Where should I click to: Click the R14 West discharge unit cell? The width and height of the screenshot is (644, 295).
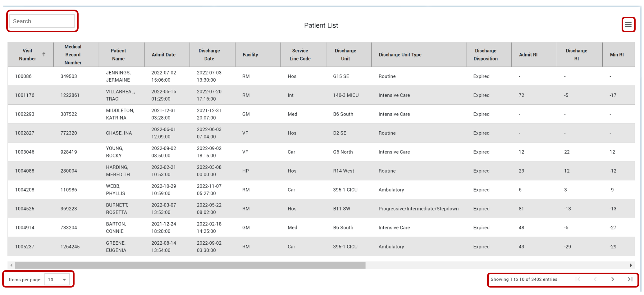(x=344, y=171)
